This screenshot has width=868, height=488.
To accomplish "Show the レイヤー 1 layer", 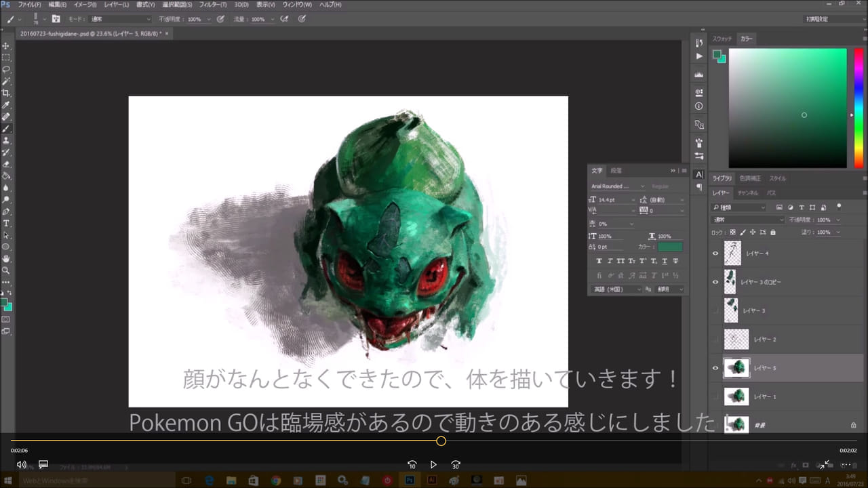I will [x=715, y=396].
